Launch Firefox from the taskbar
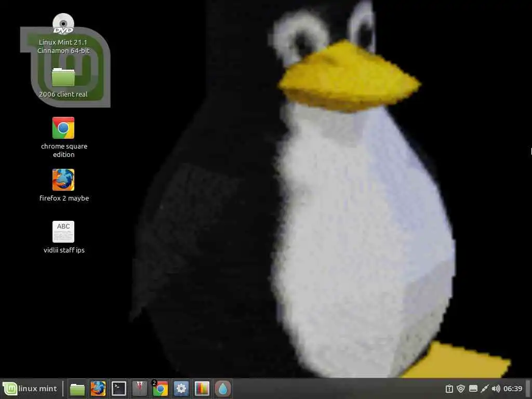Image resolution: width=532 pixels, height=399 pixels. (x=98, y=389)
